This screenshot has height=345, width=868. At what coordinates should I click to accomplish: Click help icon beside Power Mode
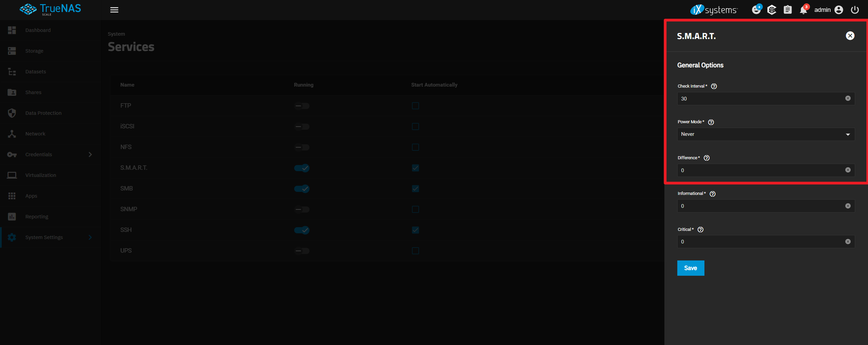(711, 122)
